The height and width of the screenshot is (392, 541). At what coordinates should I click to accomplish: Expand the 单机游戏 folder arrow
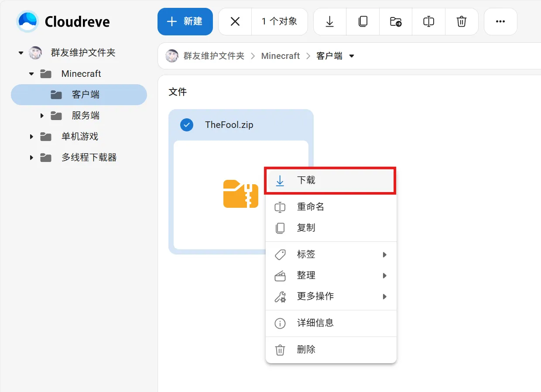(31, 137)
